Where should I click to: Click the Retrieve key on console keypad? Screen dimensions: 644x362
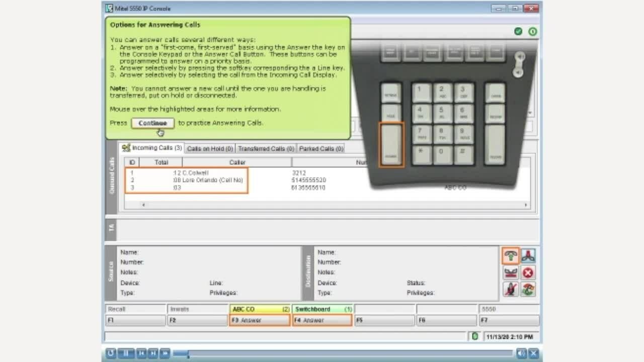coord(391,93)
